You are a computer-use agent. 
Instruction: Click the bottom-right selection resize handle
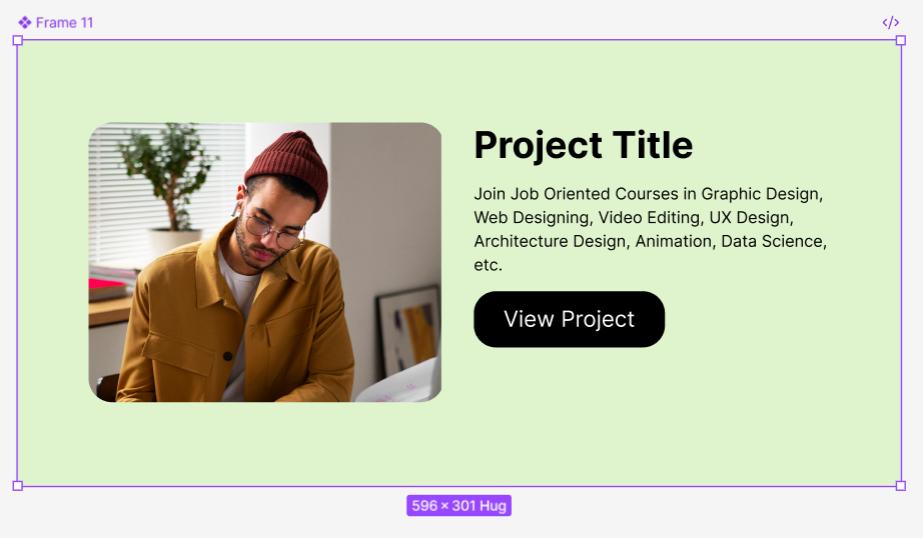click(901, 486)
